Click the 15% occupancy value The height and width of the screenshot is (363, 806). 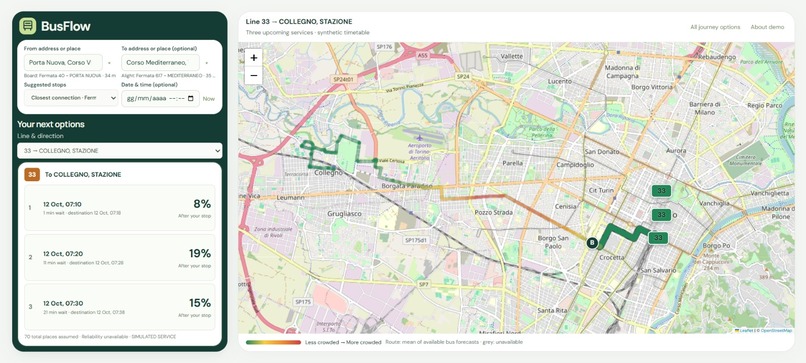(199, 303)
